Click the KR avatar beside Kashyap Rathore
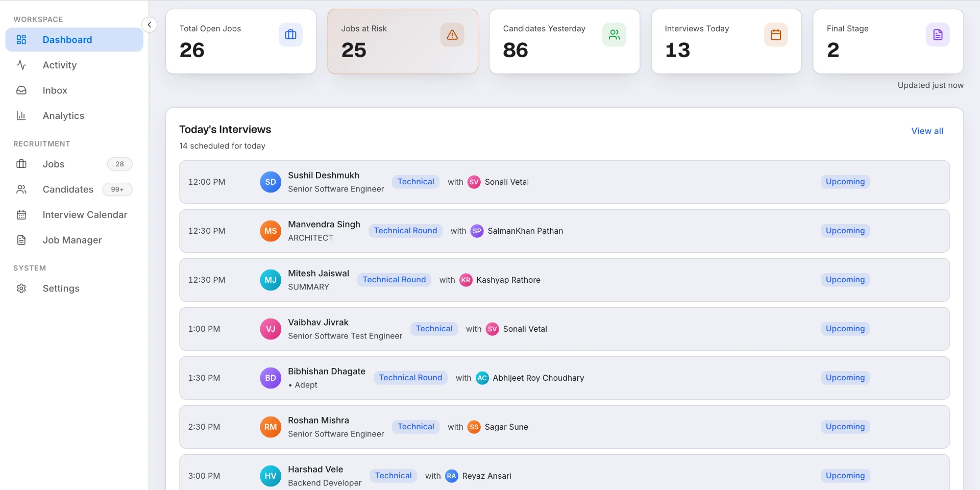Screen dimensions: 980x490 pos(465,280)
